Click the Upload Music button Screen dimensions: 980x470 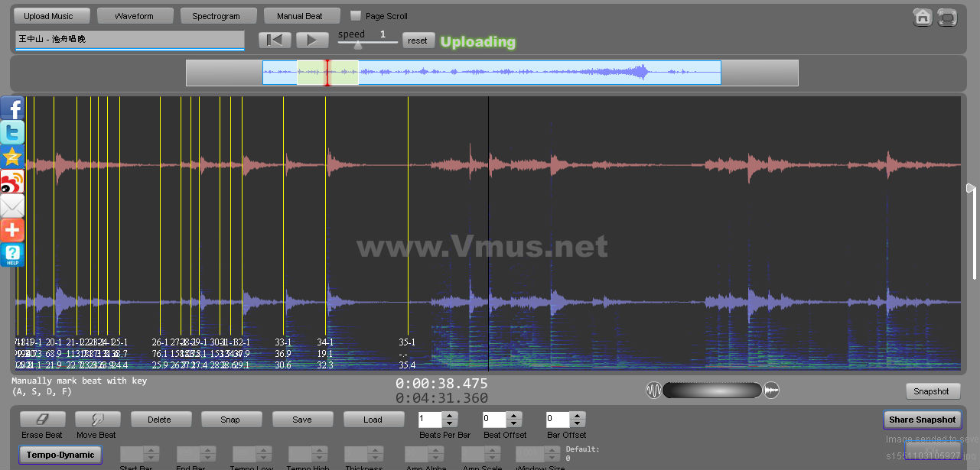click(x=48, y=16)
